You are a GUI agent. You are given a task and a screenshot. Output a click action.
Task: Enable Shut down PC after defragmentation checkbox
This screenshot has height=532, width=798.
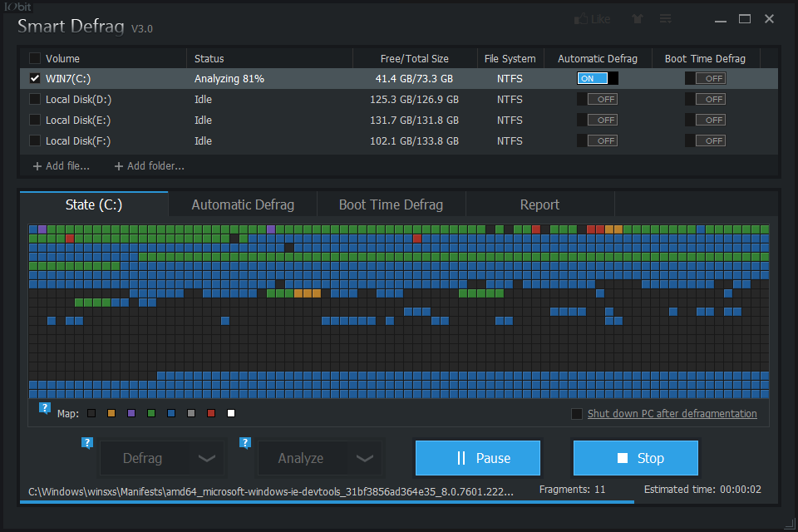point(577,414)
